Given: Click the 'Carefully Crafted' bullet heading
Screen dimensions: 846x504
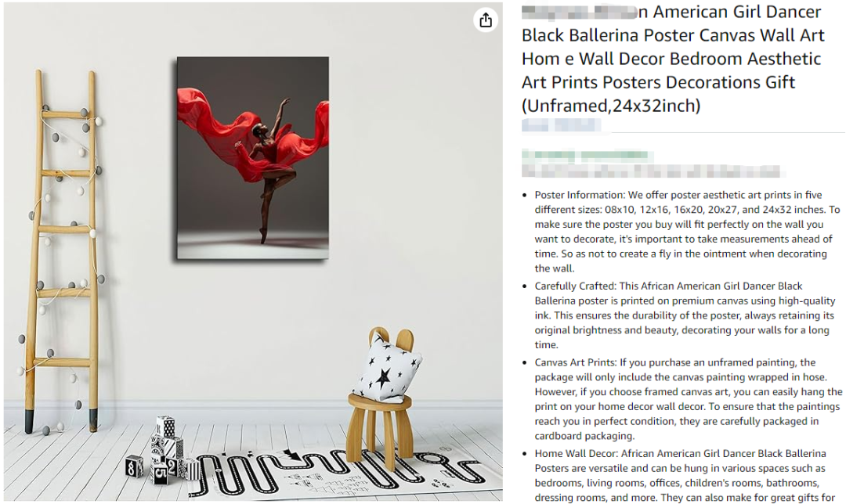Looking at the screenshot, I should click(575, 286).
